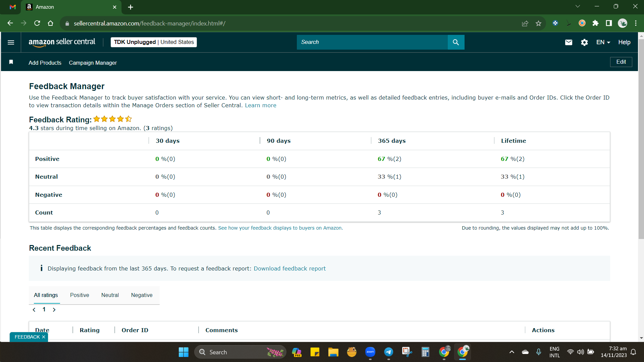Click into the Seller Central search field
Viewport: 644px width, 362px height.
pyautogui.click(x=372, y=42)
